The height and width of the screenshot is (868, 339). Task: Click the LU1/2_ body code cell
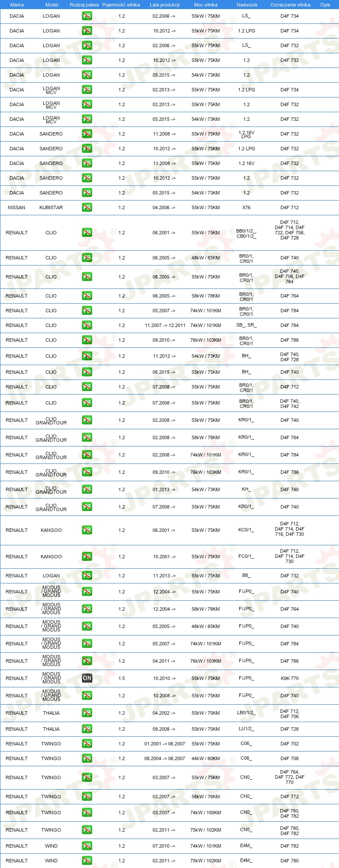pyautogui.click(x=246, y=729)
